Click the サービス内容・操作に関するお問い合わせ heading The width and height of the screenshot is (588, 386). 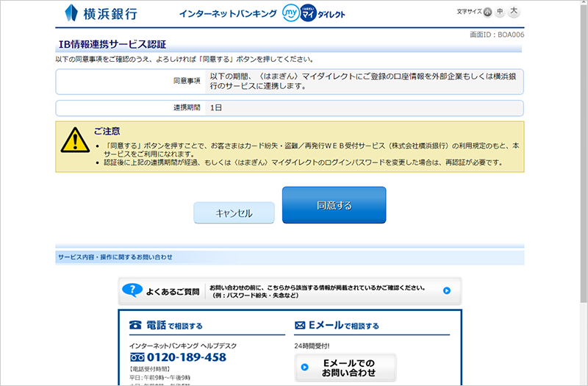(x=115, y=257)
